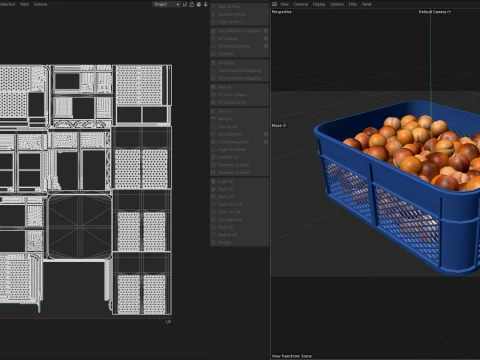Click the Boundary to Circle icon
The height and width of the screenshot is (360, 480).
coord(214,165)
